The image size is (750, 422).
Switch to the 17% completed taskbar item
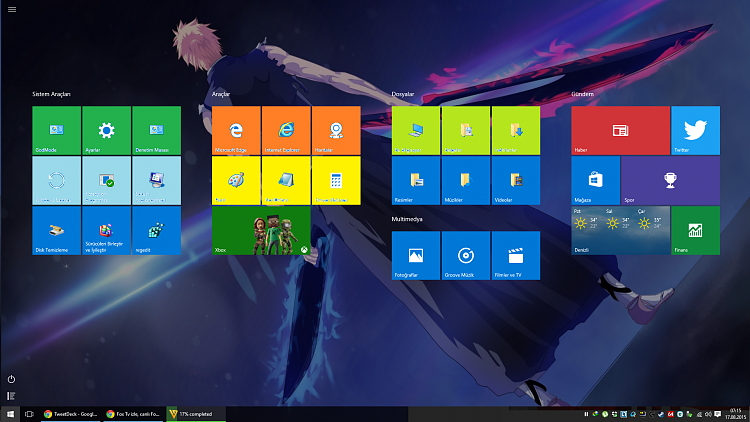(196, 414)
